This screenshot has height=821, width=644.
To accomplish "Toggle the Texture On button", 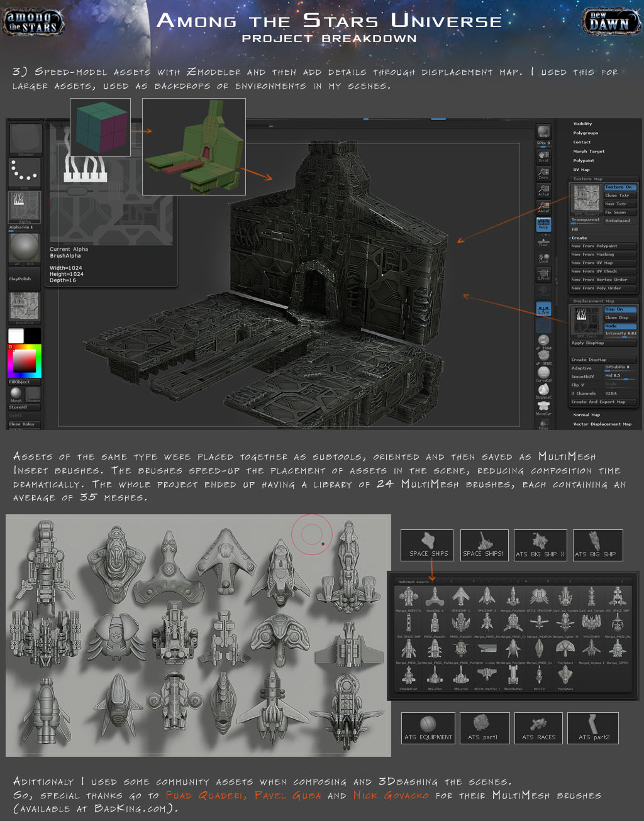I will [x=621, y=187].
